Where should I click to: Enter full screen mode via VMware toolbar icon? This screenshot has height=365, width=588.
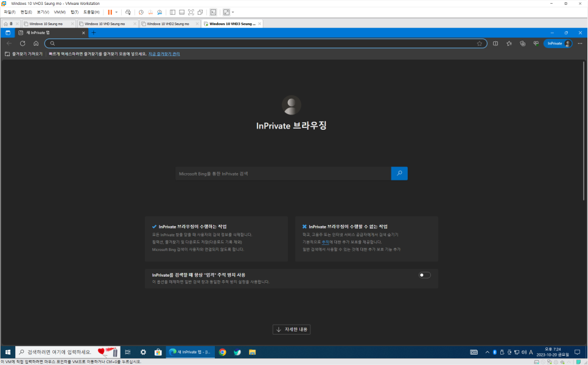191,12
